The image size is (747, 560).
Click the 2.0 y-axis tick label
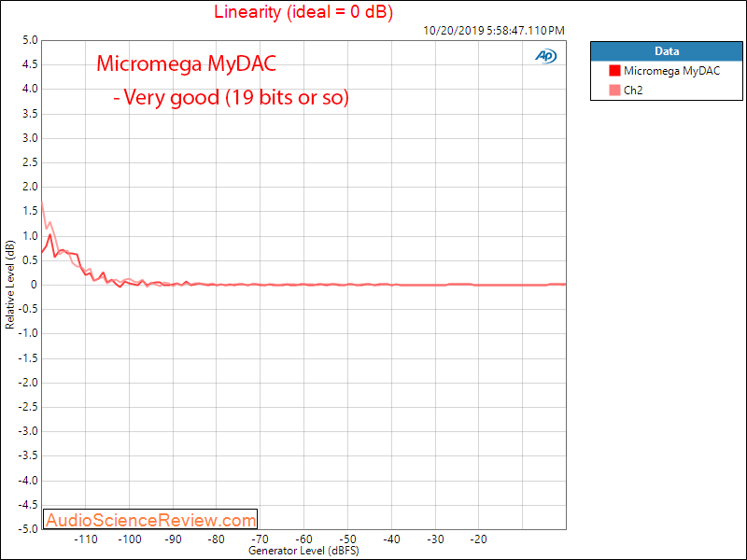click(30, 187)
